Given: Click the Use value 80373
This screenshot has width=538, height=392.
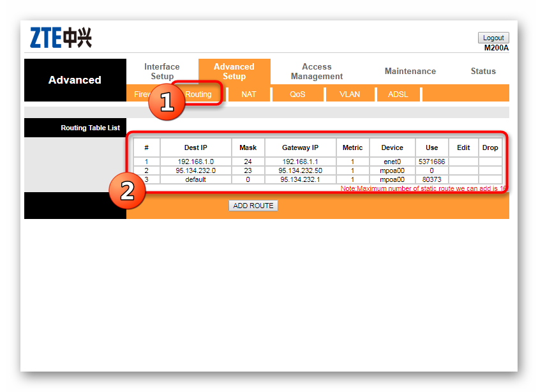Looking at the screenshot, I should [431, 179].
